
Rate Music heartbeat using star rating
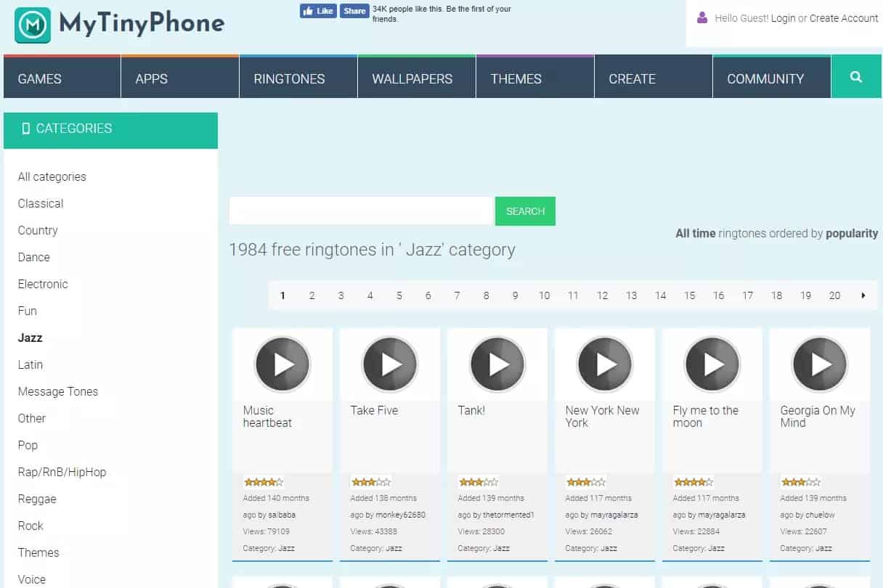pyautogui.click(x=264, y=482)
